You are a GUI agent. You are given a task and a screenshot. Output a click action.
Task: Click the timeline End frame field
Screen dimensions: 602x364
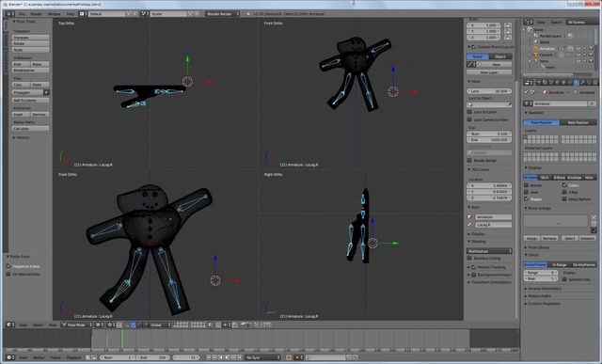coord(152,357)
